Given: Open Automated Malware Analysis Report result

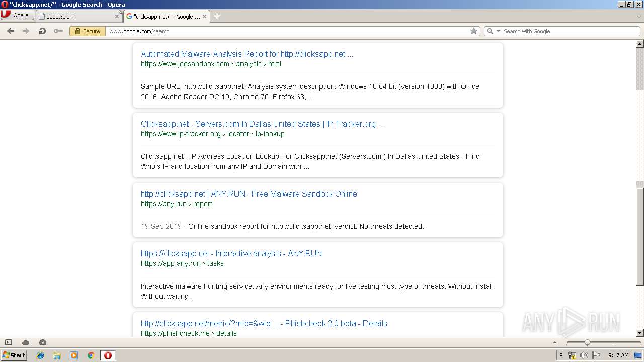Looking at the screenshot, I should [x=247, y=54].
